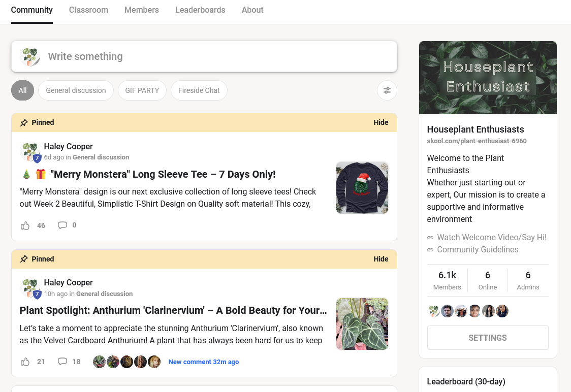Filter posts by Fireside Chat

[x=199, y=90]
